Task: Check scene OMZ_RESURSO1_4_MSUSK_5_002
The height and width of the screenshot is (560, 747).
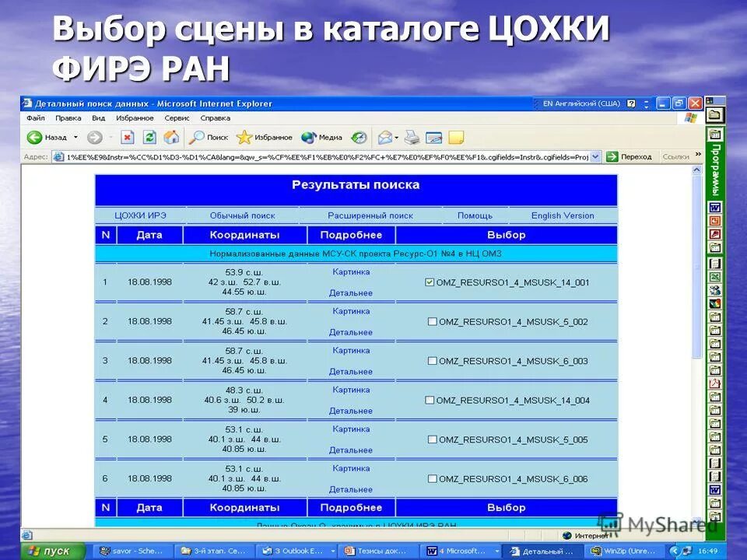Action: [x=432, y=322]
